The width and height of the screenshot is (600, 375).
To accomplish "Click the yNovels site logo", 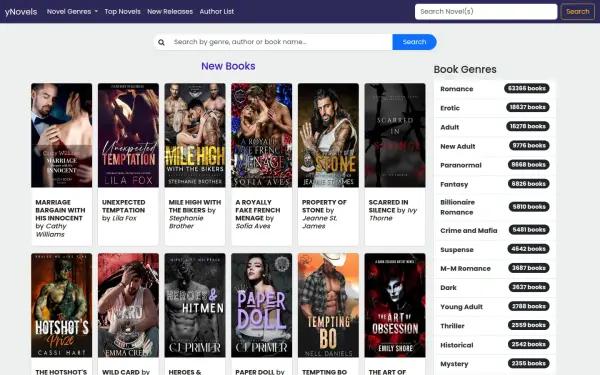I will point(21,11).
